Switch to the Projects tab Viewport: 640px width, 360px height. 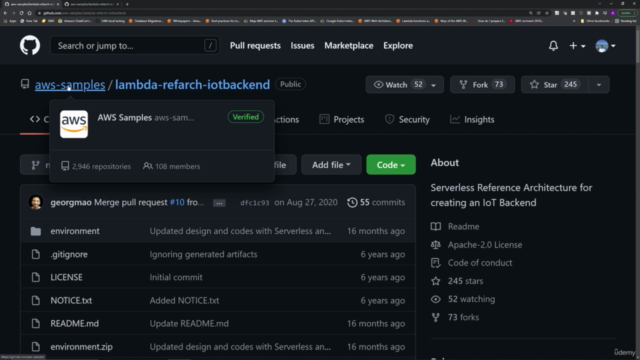tap(342, 120)
